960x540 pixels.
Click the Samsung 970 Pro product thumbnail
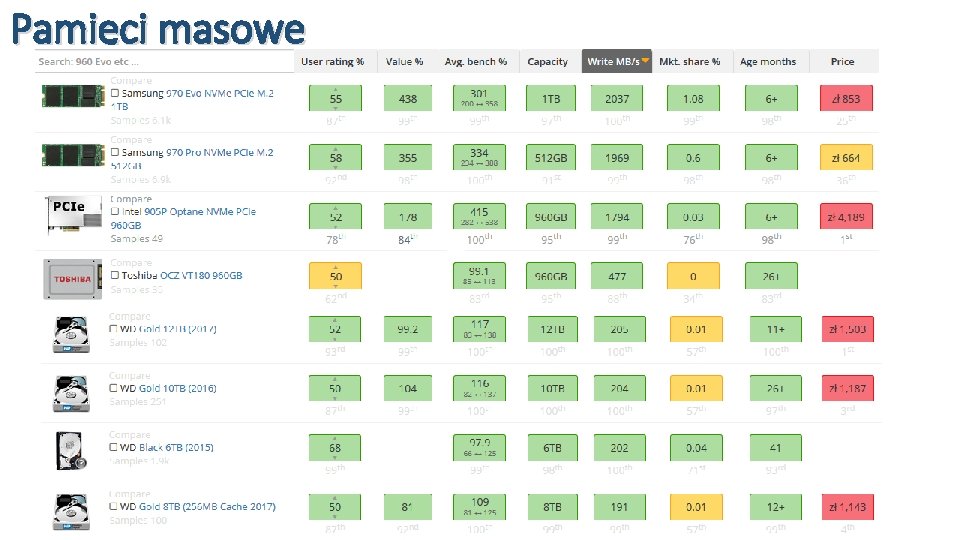point(73,155)
